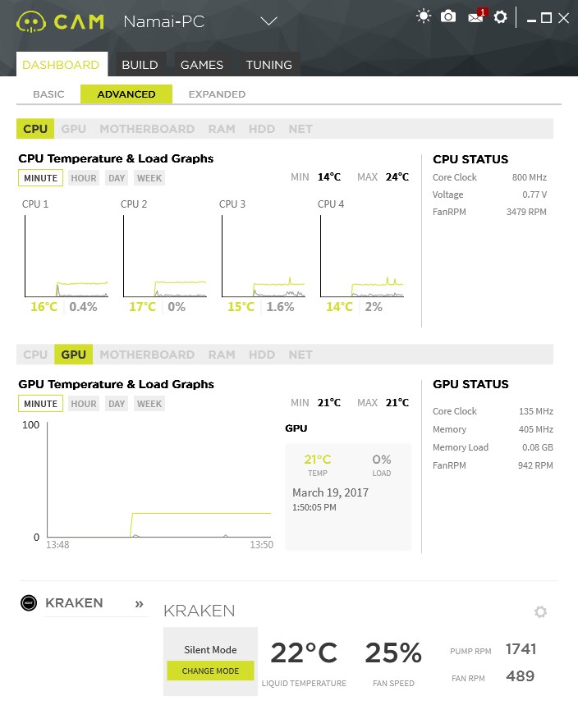578x728 pixels.
Task: Open the TUNING tab
Action: [268, 65]
